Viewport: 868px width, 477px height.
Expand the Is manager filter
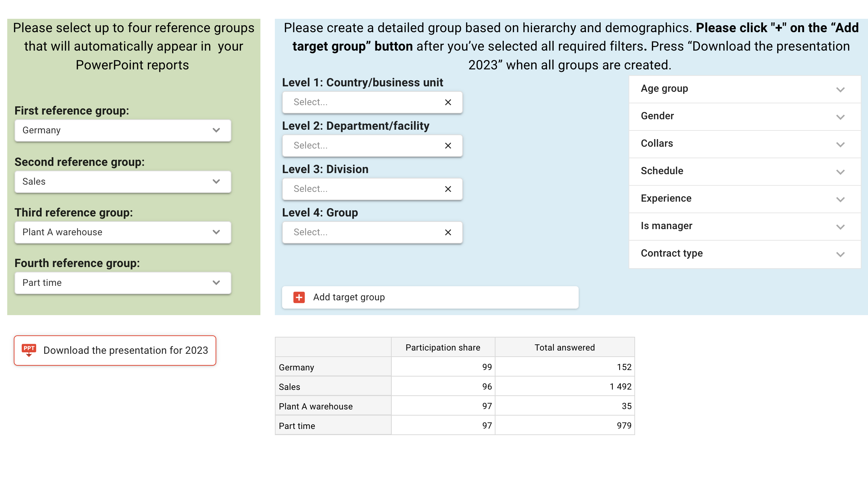click(745, 227)
